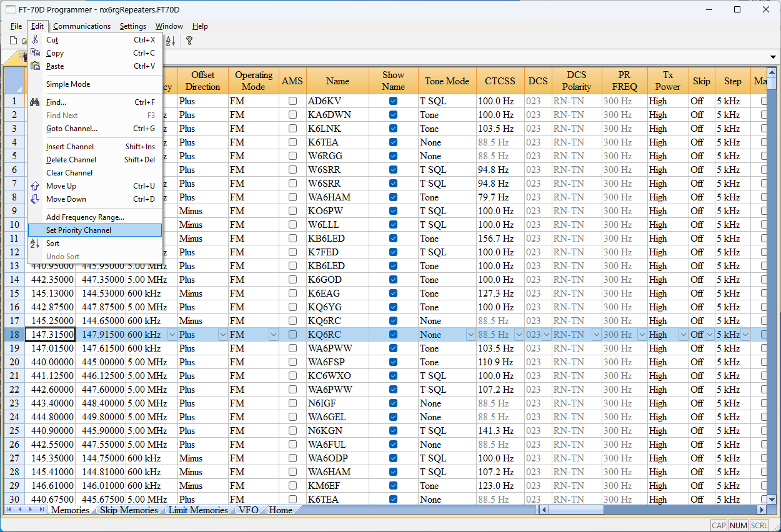
Task: Open Skip dropdown in row 18
Action: coord(710,335)
